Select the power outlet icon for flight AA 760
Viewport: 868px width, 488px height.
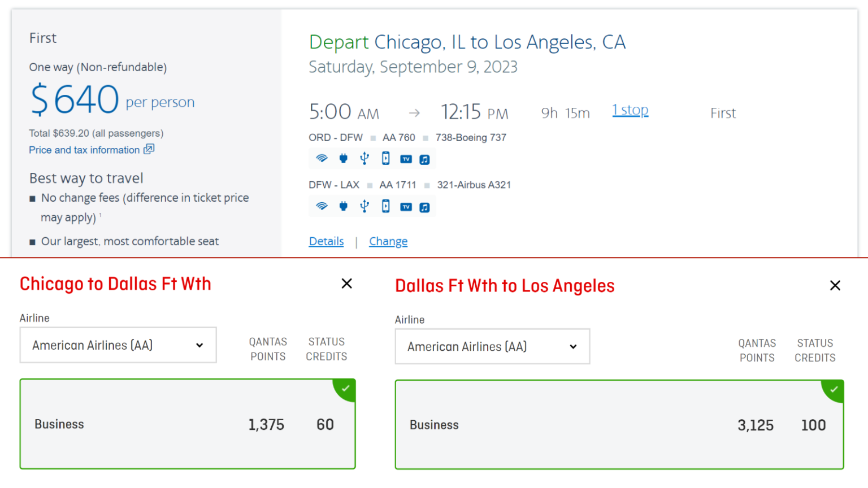[344, 158]
